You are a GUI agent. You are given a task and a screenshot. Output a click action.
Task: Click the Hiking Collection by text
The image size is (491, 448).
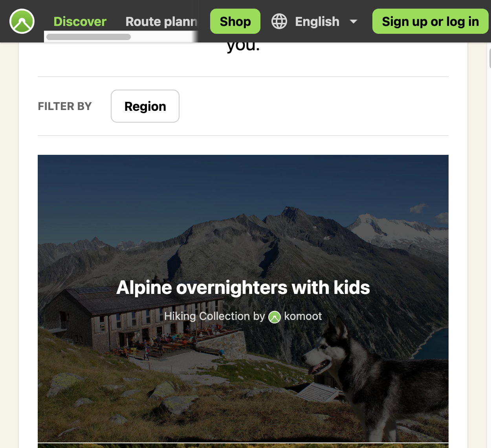[214, 316]
